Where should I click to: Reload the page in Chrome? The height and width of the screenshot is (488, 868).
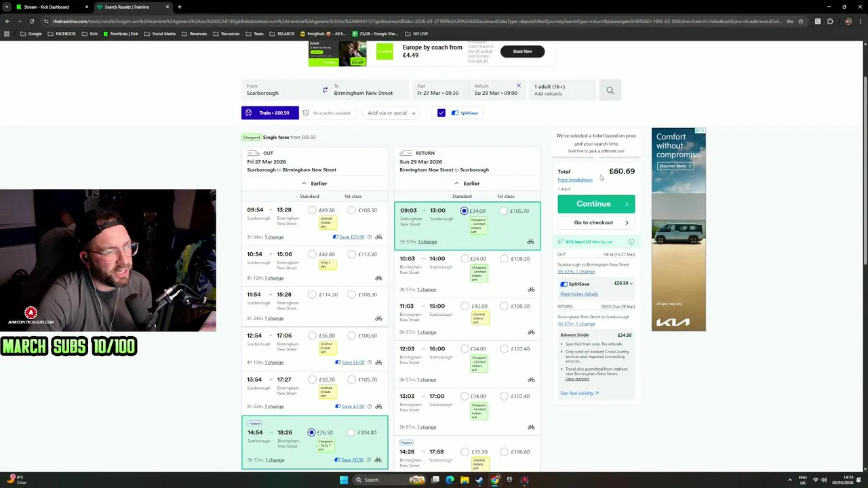click(31, 21)
